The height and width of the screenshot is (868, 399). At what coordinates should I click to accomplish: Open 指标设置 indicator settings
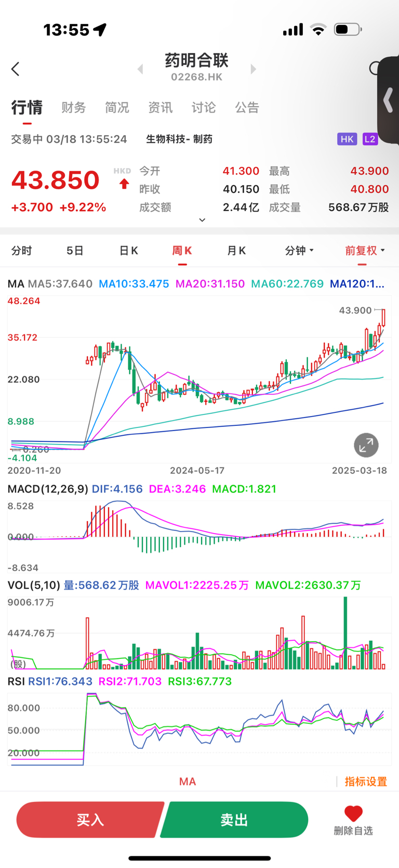click(x=366, y=782)
